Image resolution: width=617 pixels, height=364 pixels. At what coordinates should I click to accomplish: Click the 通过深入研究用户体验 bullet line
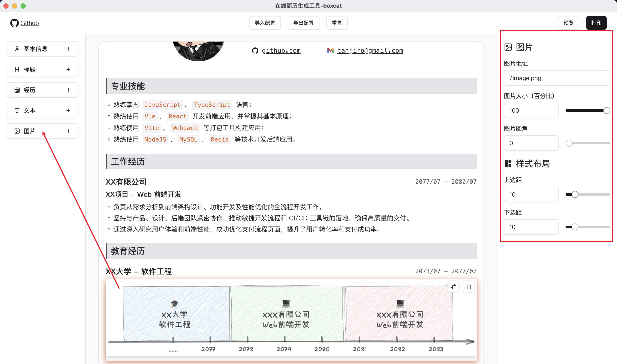[247, 229]
